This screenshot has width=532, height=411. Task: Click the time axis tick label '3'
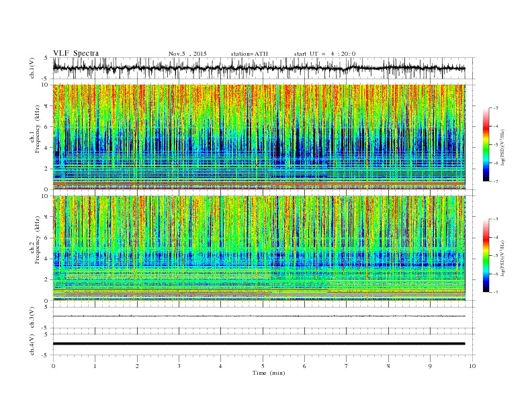point(179,366)
